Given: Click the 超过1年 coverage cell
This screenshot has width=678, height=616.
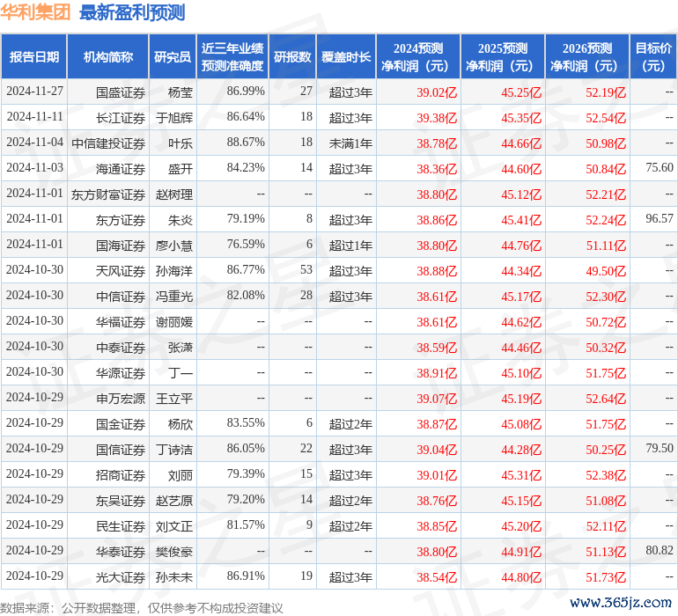Looking at the screenshot, I should click(x=350, y=246).
